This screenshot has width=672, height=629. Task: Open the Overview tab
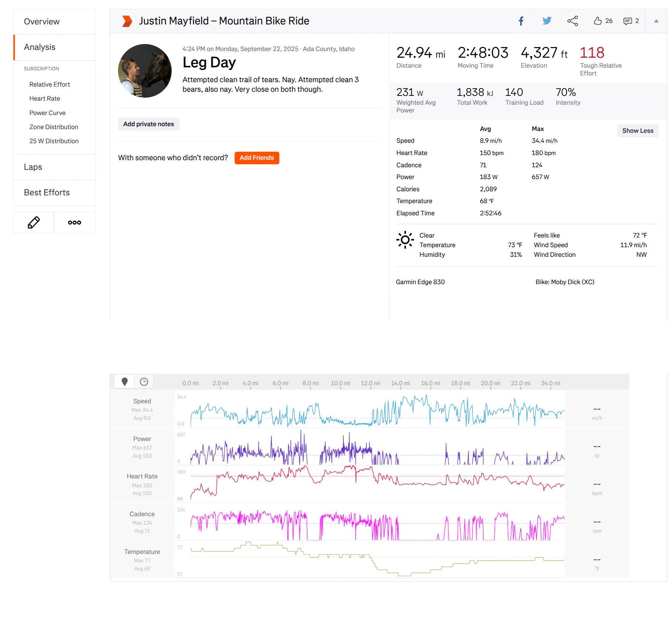tap(42, 21)
